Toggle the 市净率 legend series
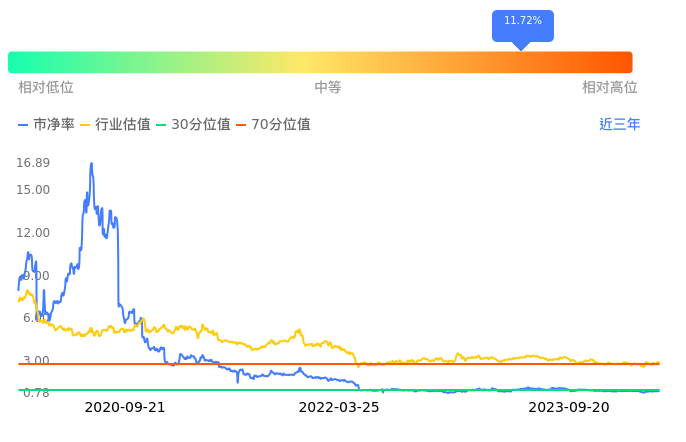Screen dimensions: 686x442 (x=47, y=125)
